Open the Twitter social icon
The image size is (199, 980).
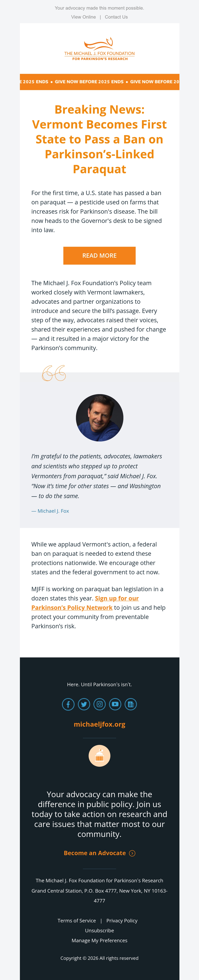click(84, 704)
